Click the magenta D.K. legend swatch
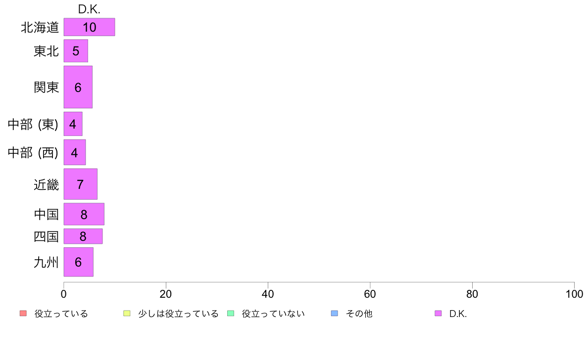This screenshot has height=364, width=588. tap(438, 314)
